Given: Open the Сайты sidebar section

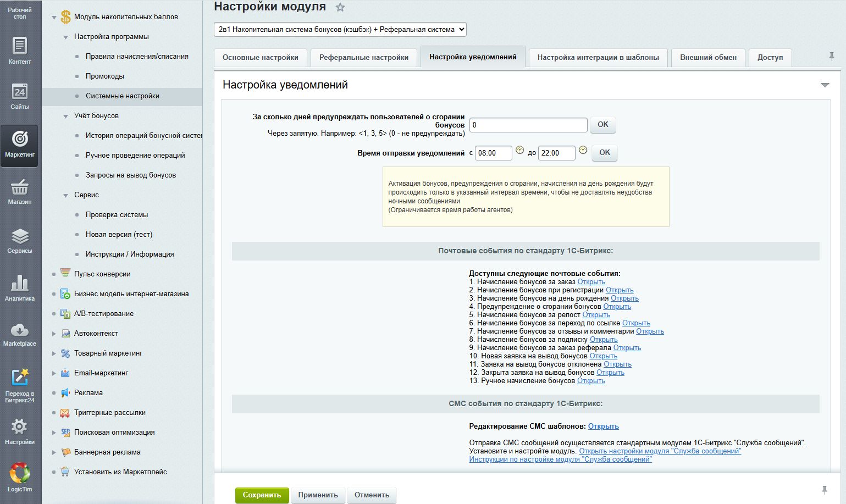Looking at the screenshot, I should [20, 96].
